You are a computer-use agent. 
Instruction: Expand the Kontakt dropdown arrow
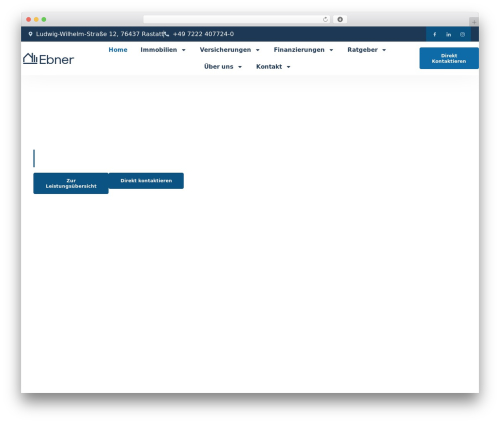[288, 67]
